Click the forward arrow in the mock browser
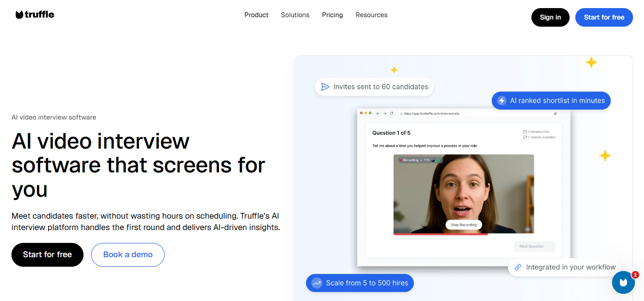The width and height of the screenshot is (644, 301). [x=384, y=113]
